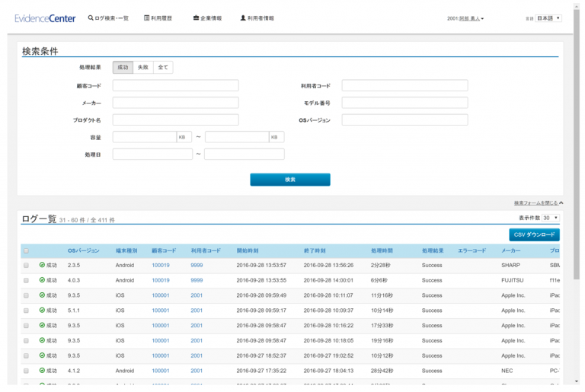Go to the 利用者情報 page
The width and height of the screenshot is (585, 392).
coord(257,18)
